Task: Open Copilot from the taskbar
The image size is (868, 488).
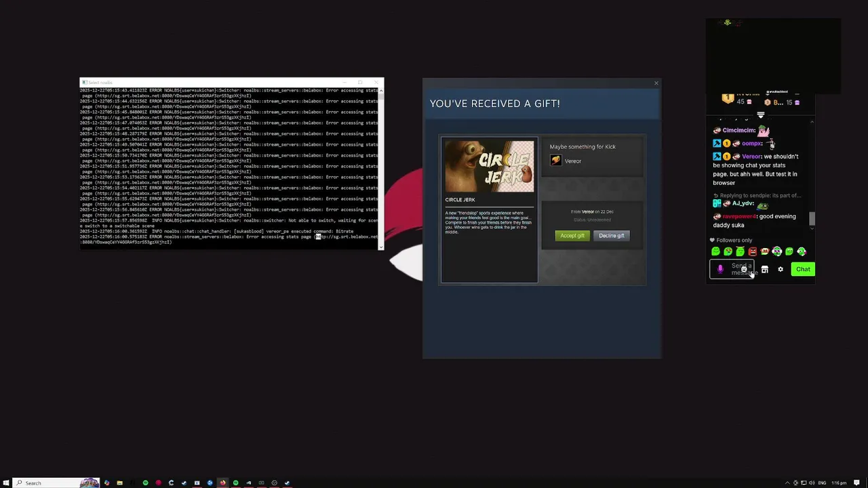Action: (x=106, y=483)
